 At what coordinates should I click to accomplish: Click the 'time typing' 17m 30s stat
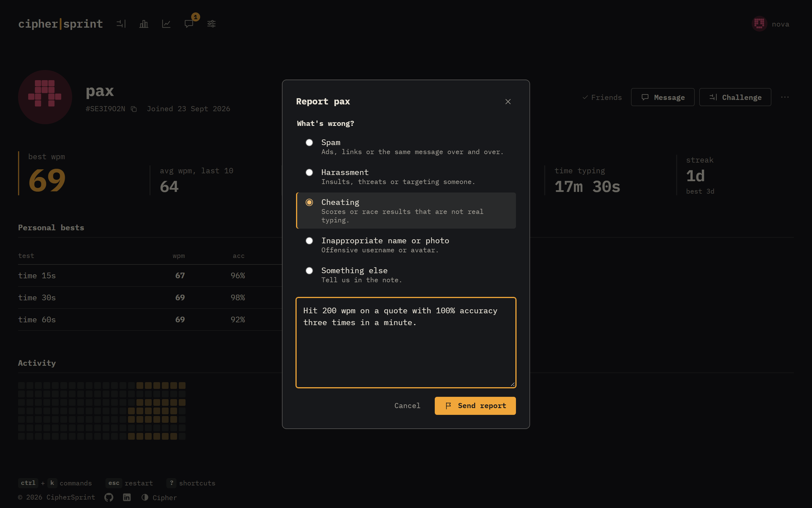587,180
